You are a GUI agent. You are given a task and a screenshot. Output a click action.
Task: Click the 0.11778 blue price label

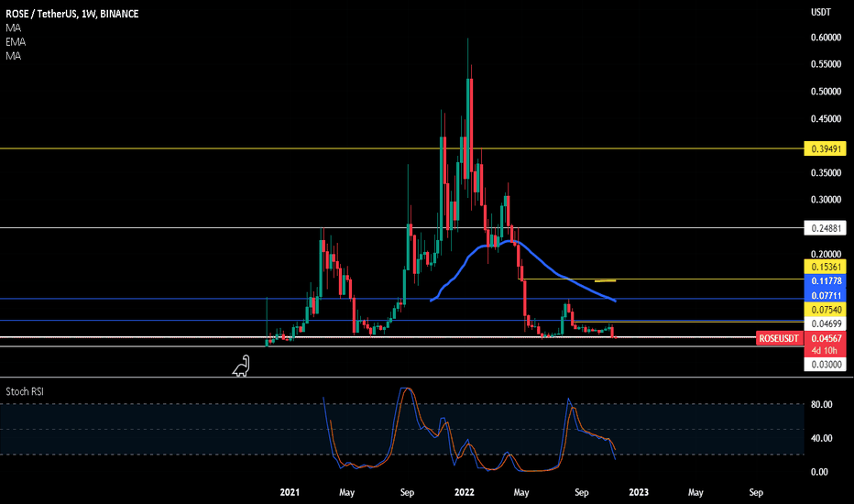pos(825,281)
